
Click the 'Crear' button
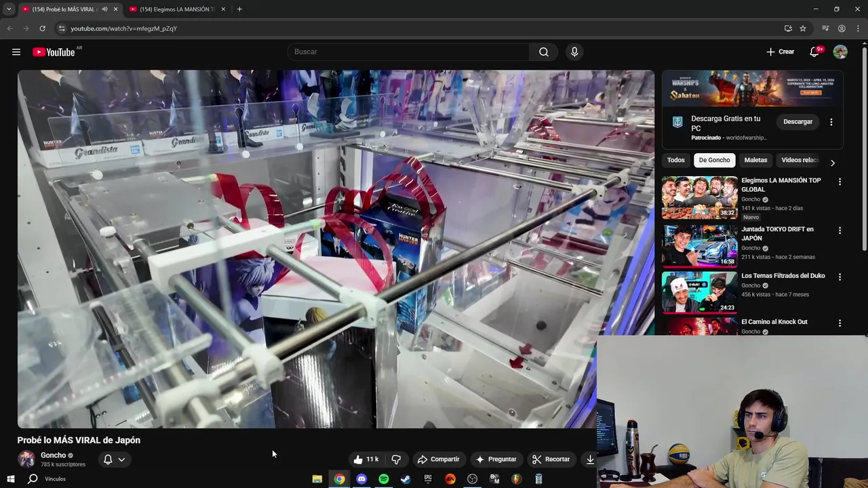coord(781,52)
